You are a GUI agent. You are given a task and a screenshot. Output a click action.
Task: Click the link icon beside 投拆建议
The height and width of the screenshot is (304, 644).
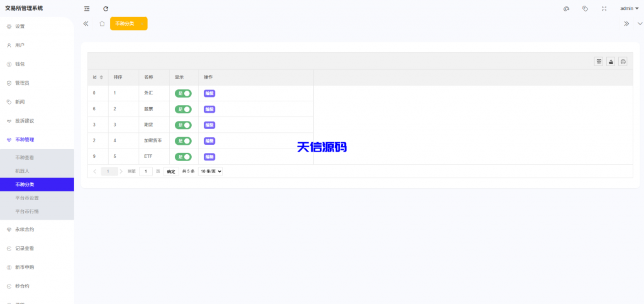pos(9,121)
